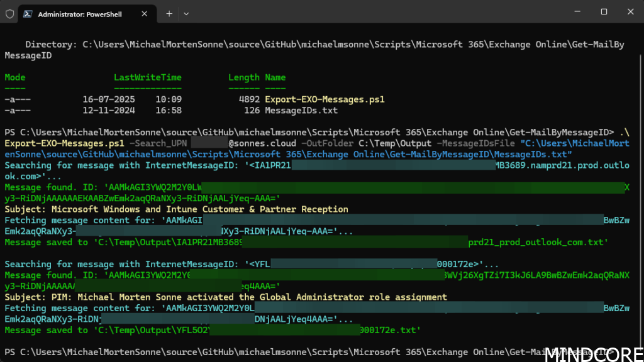Close the Windows Terminal window

(631, 11)
